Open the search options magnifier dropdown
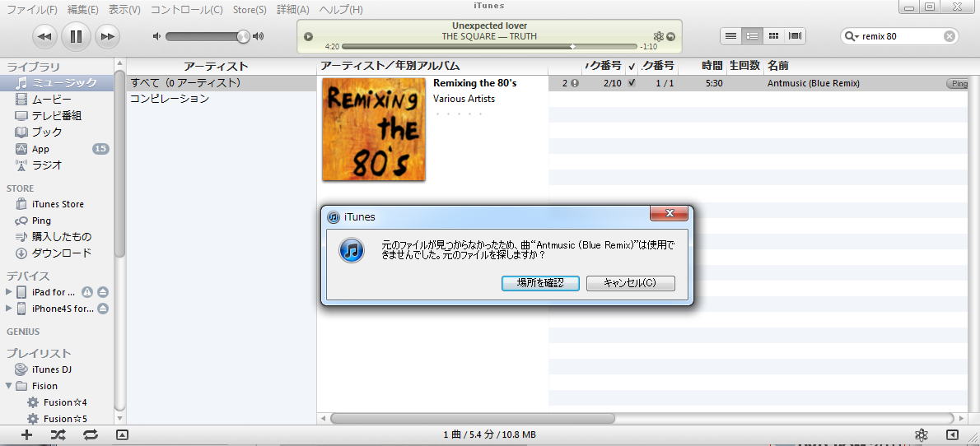Screen dimensions: 980x446 pos(852,36)
